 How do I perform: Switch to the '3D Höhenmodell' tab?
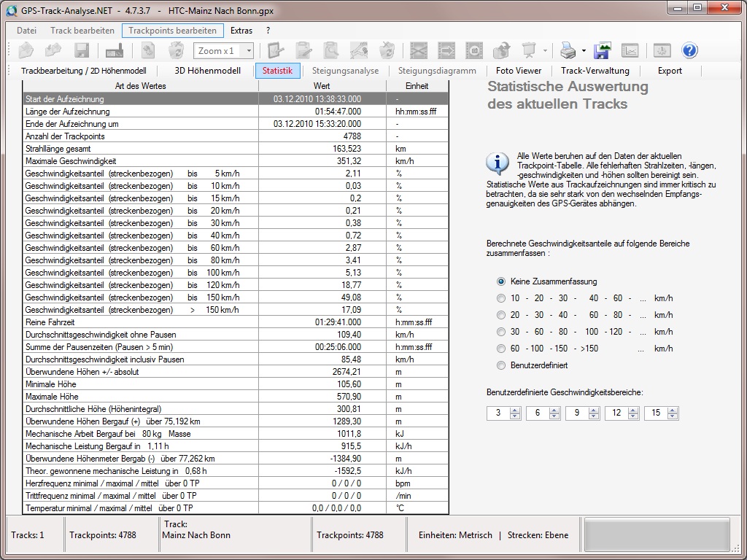click(x=207, y=71)
